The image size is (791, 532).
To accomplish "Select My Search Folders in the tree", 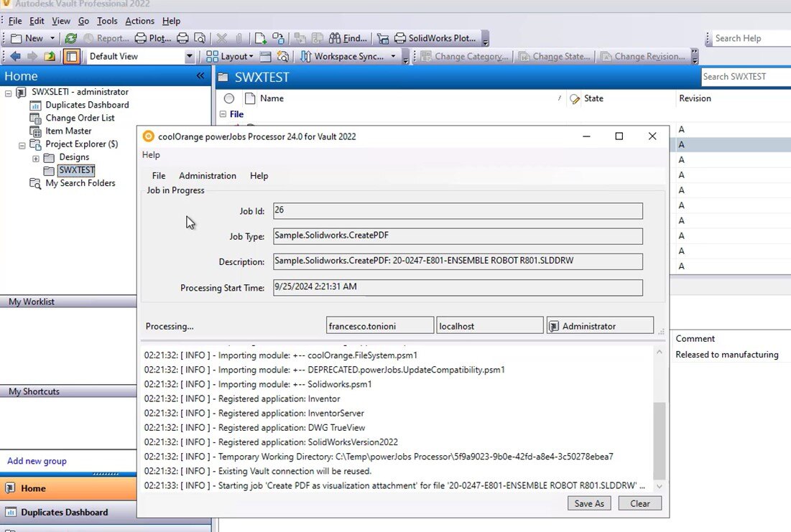I will coord(80,183).
